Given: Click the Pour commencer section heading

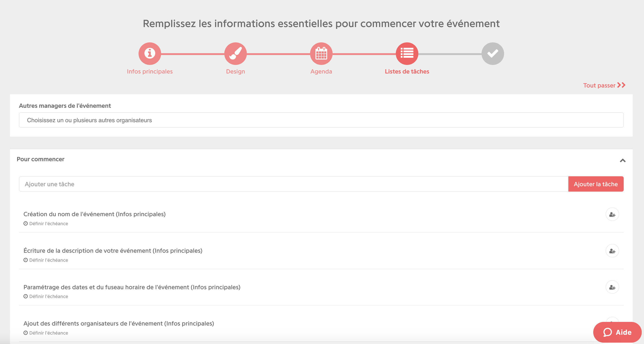Looking at the screenshot, I should (x=40, y=159).
